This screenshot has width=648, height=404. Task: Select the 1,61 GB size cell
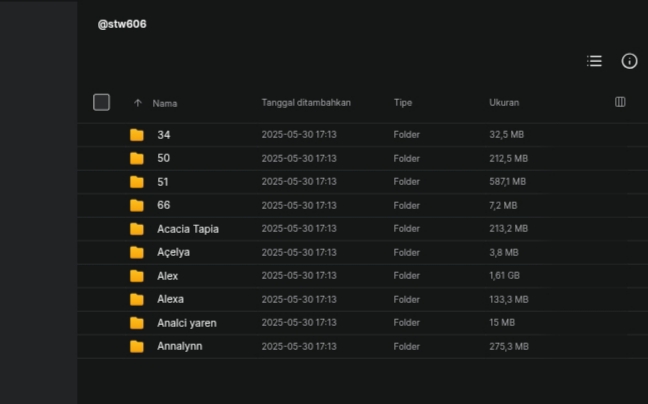tap(505, 276)
